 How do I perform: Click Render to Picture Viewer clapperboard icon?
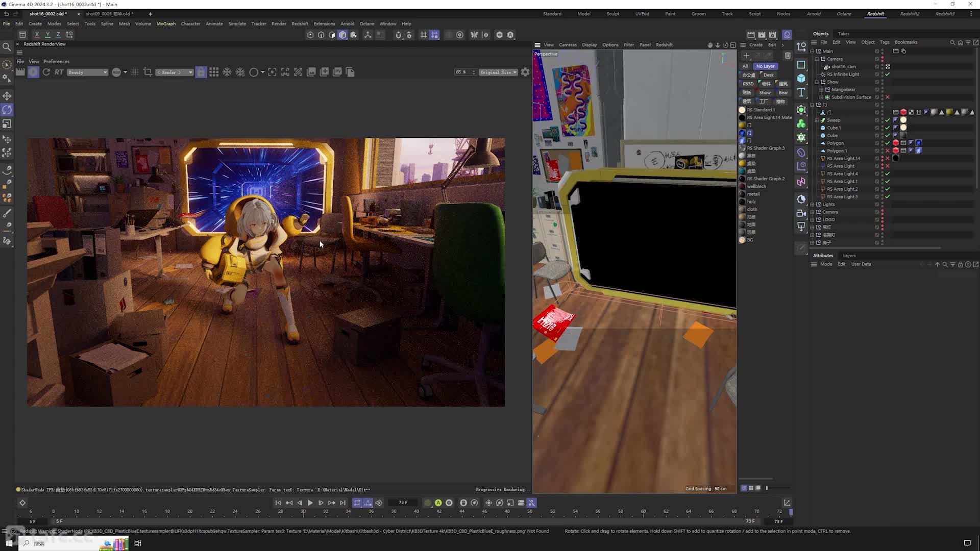pyautogui.click(x=762, y=35)
